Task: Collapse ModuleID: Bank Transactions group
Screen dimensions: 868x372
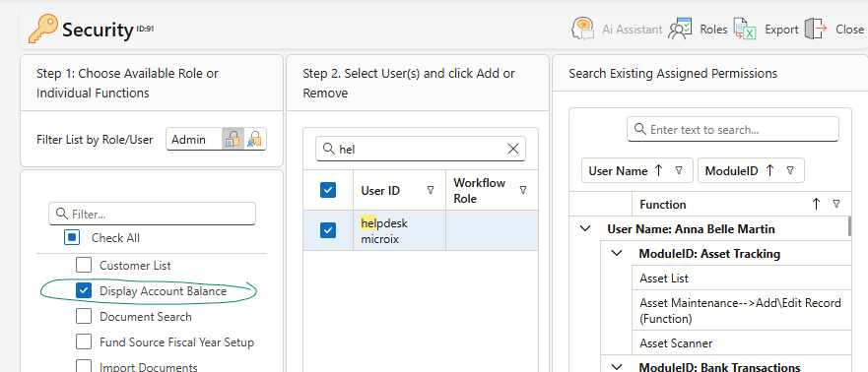Action: (616, 367)
